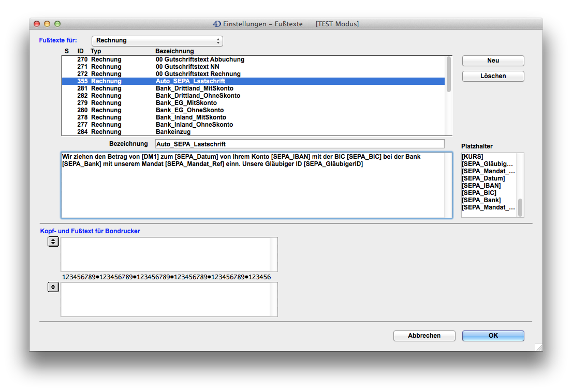This screenshot has height=392, width=572.
Task: Select the [SEPA_Datum] placeholder
Action: [483, 178]
